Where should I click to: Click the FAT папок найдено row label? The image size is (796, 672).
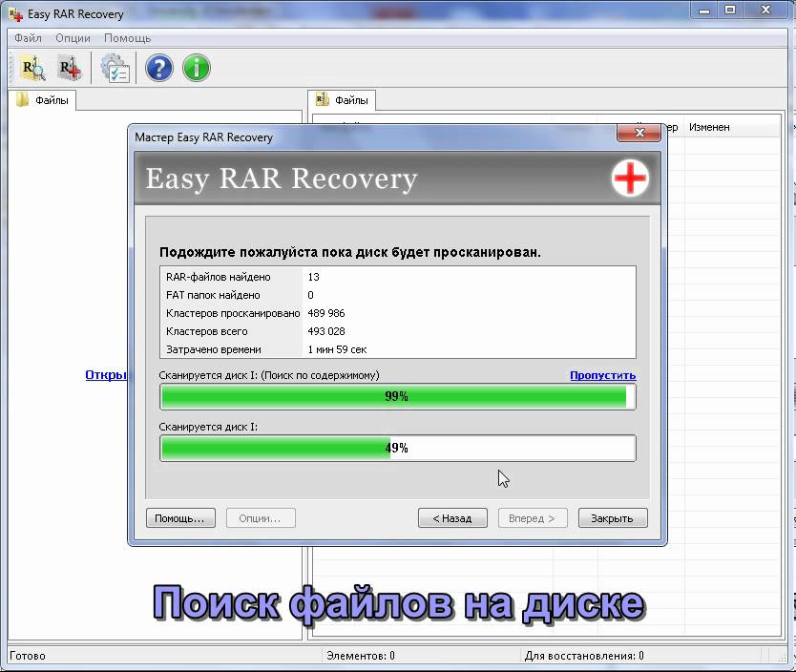tap(213, 295)
